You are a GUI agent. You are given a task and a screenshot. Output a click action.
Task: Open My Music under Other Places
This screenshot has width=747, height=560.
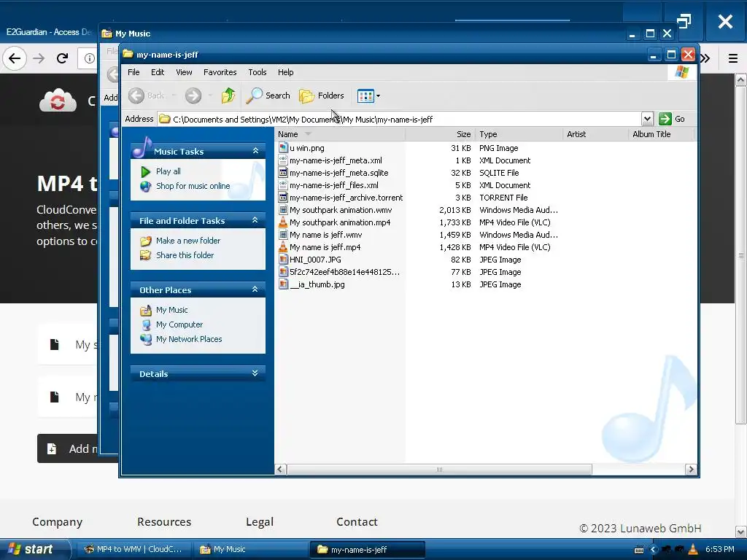tap(172, 310)
